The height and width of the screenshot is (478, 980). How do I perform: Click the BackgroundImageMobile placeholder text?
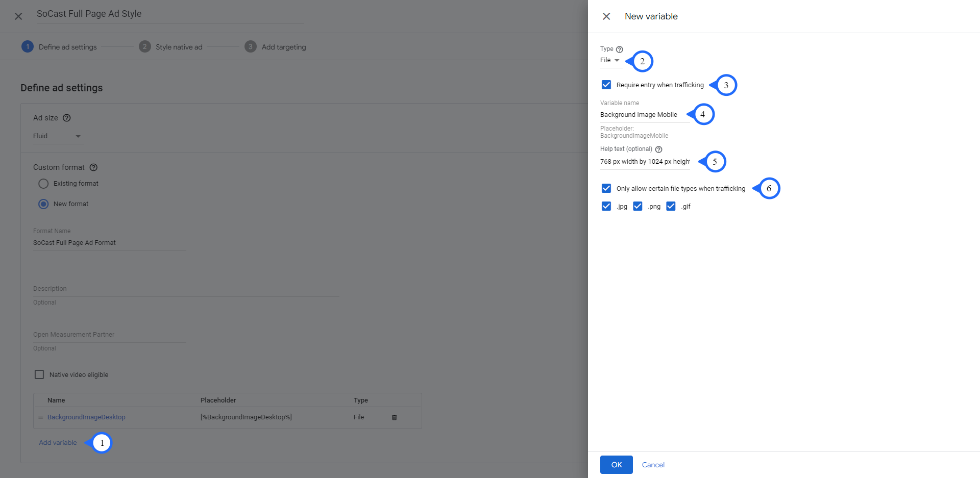(x=634, y=136)
